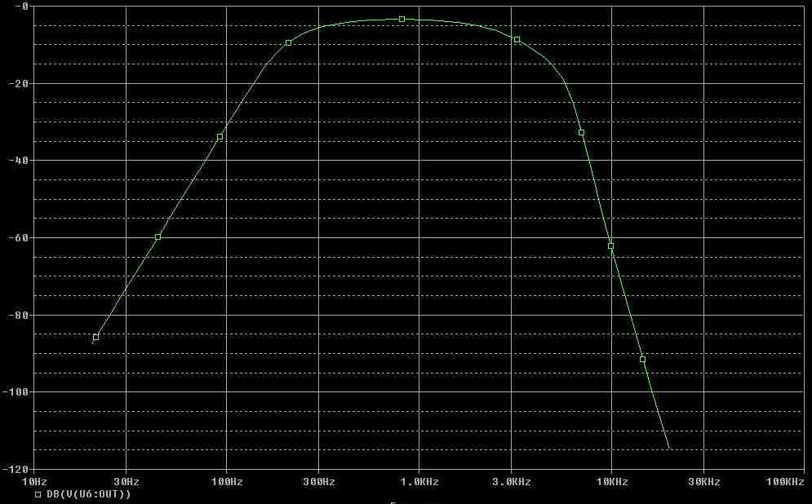Select the falling-slope trace marker near -33 dB
The width and height of the screenshot is (812, 504).
(x=581, y=132)
